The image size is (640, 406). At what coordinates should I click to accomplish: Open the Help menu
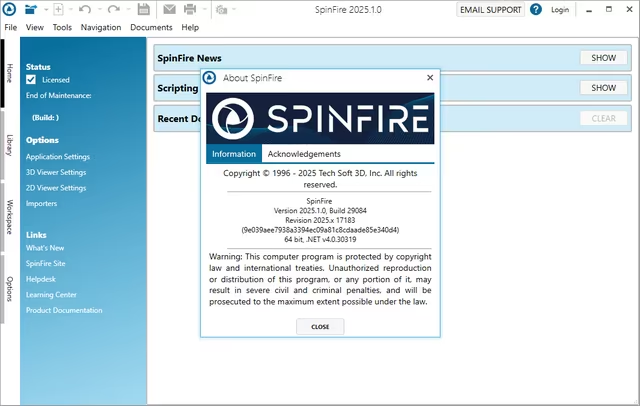(x=190, y=27)
